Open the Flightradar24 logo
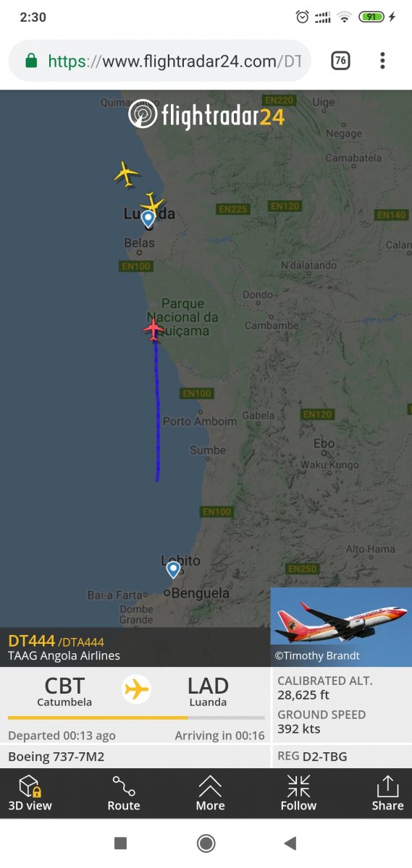This screenshot has width=412, height=868. (x=206, y=115)
